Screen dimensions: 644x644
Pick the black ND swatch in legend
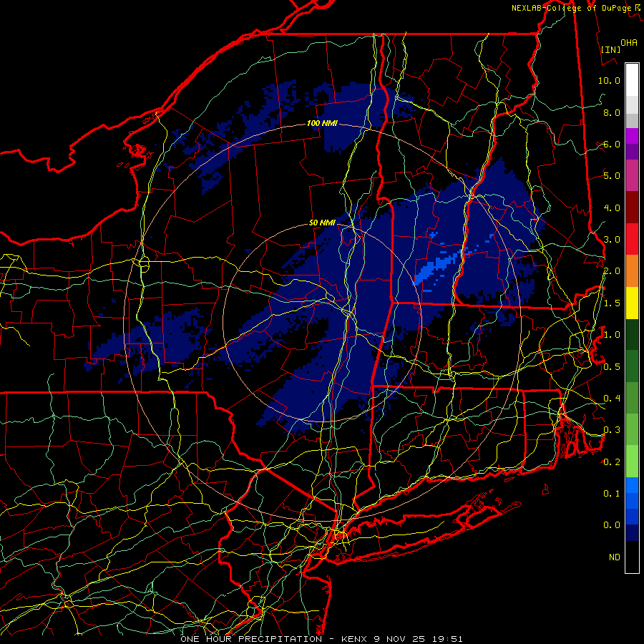pos(632,557)
